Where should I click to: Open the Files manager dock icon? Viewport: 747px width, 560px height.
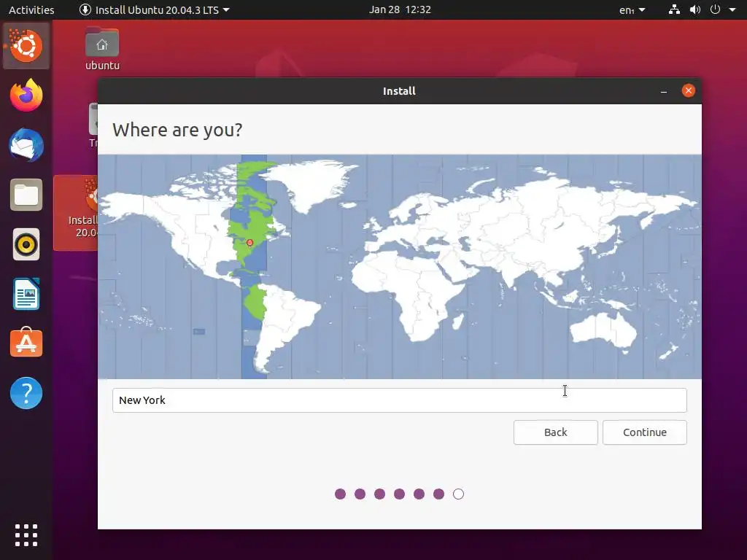coord(26,195)
